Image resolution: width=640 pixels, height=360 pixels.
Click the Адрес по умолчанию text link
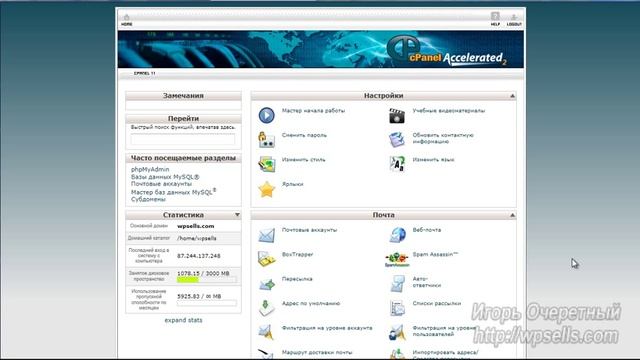tap(311, 303)
